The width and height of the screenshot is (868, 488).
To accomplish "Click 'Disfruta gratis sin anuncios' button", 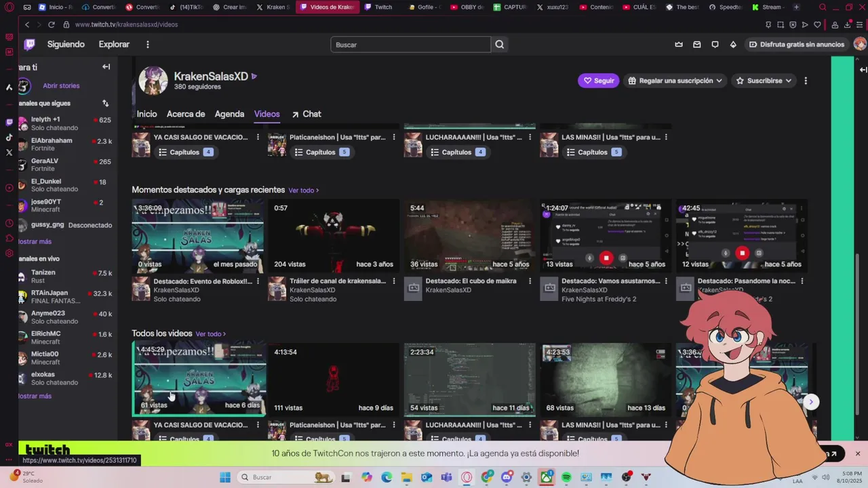I will pos(797,45).
